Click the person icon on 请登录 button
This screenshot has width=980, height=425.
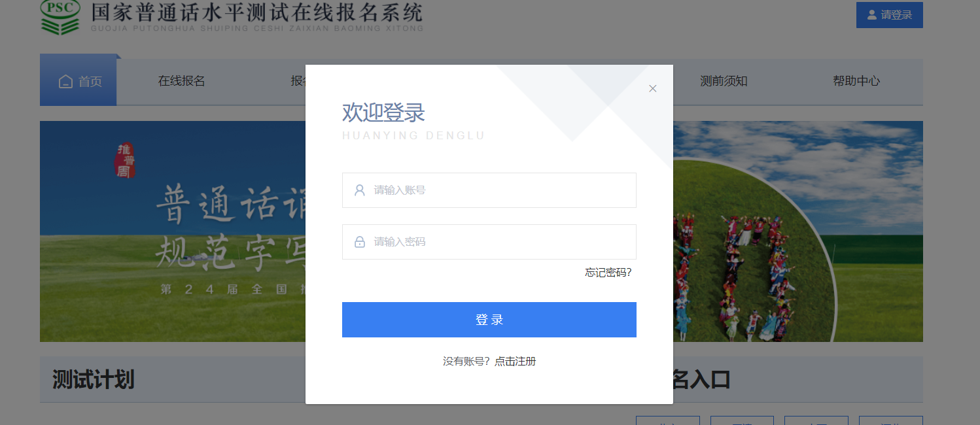coord(871,14)
